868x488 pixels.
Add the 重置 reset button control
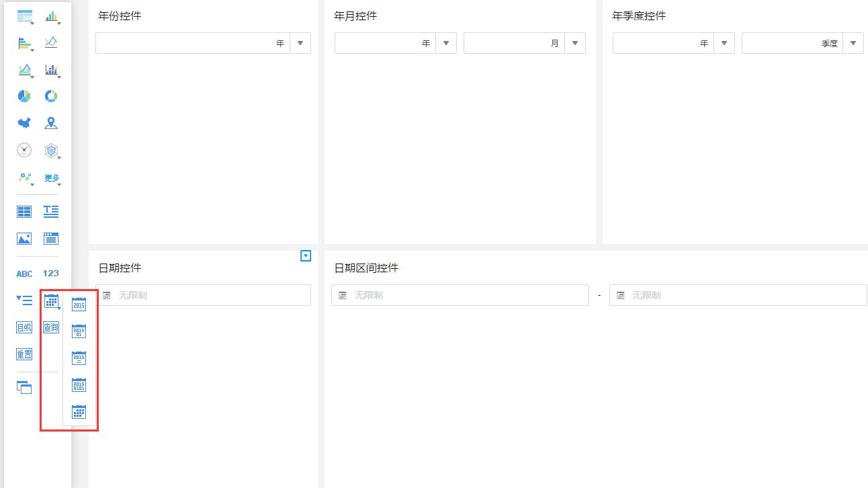tap(24, 354)
